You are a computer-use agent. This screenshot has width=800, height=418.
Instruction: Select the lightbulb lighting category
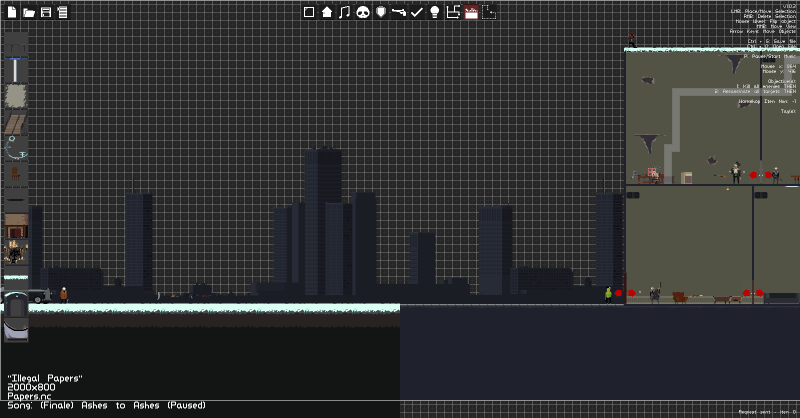coord(434,12)
